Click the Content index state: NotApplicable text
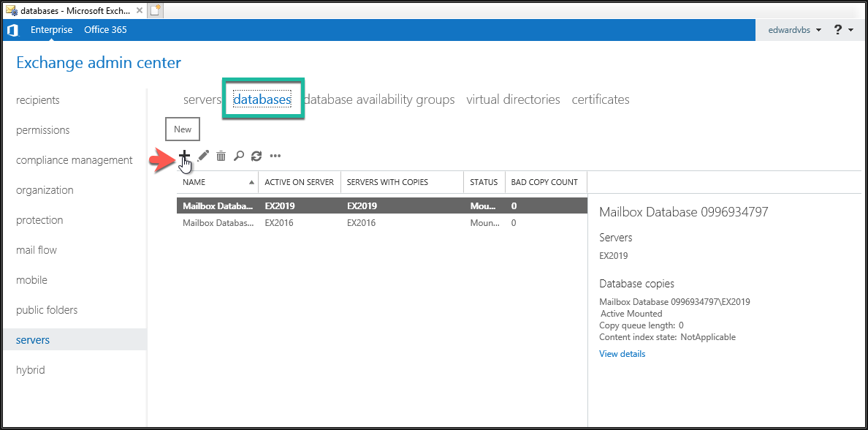 [x=668, y=337]
